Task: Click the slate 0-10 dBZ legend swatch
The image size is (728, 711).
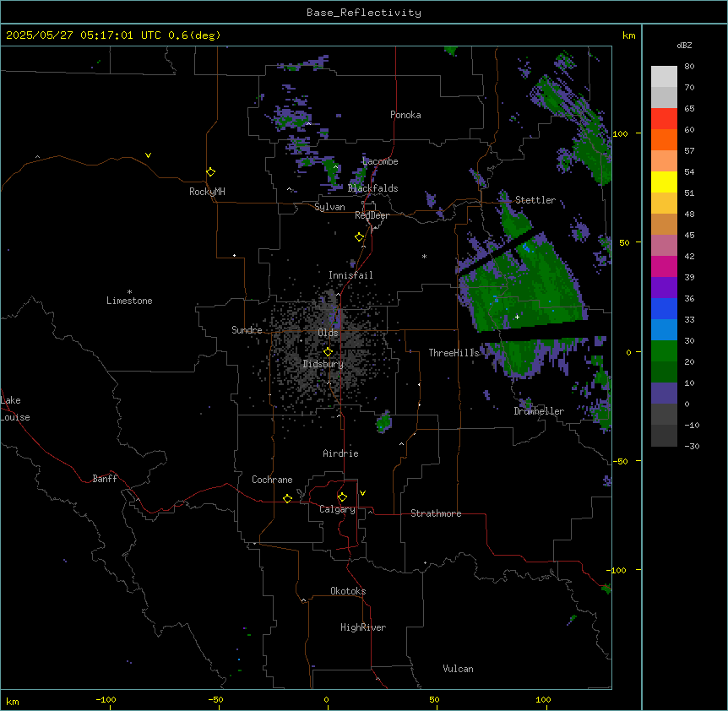Action: [664, 393]
